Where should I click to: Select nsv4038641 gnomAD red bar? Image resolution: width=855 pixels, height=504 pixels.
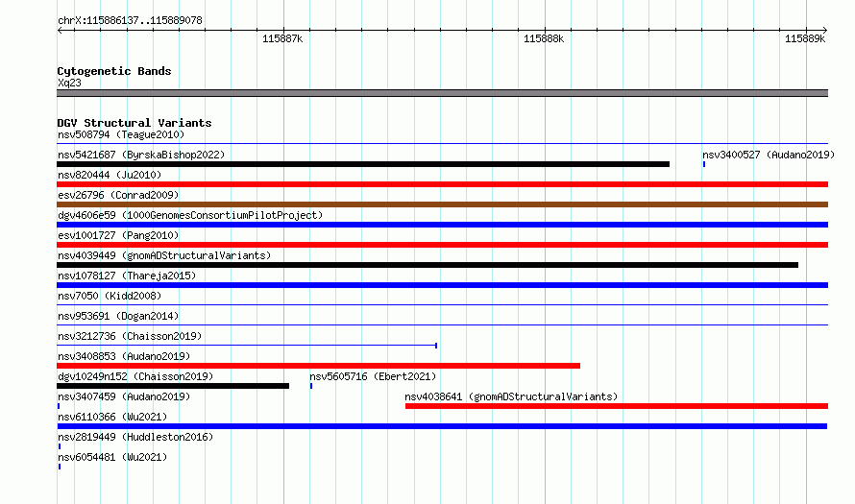[x=617, y=406]
